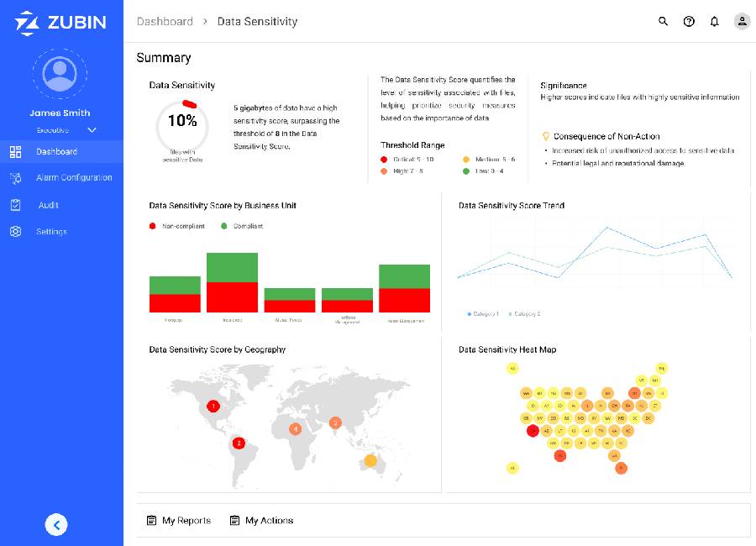Open help via question mark icon
Viewport: 756px width, 546px height.
tap(689, 22)
